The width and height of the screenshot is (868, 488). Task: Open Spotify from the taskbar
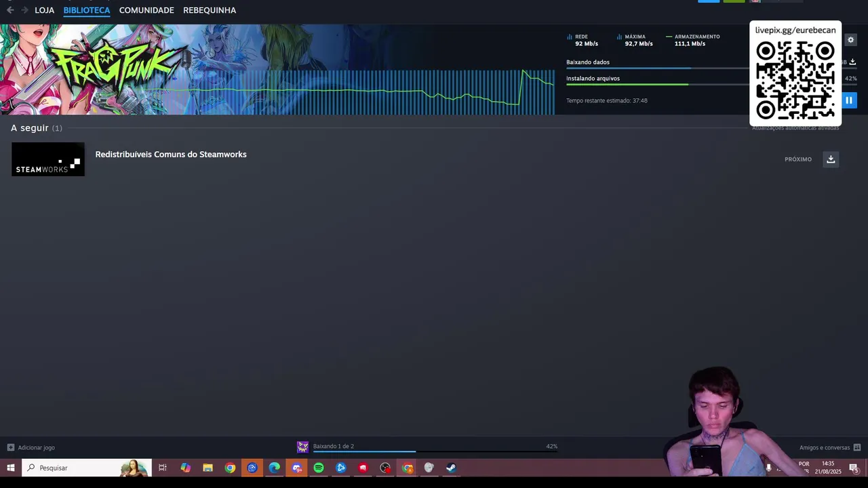(x=319, y=468)
